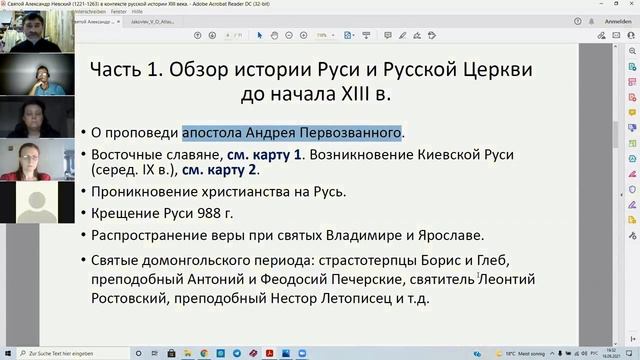This screenshot has height=360, width=640.
Task: Go to previous page with up arrow
Action: tap(198, 36)
